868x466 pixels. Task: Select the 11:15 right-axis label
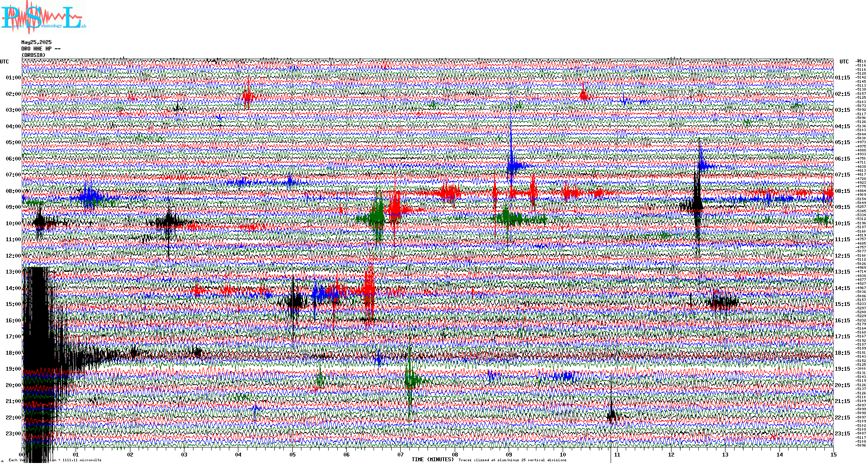point(843,239)
